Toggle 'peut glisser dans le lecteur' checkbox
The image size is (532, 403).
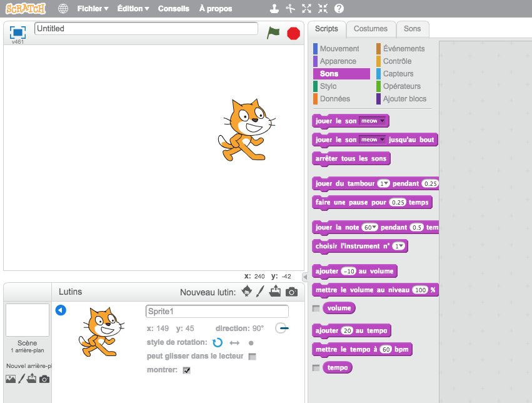(252, 357)
